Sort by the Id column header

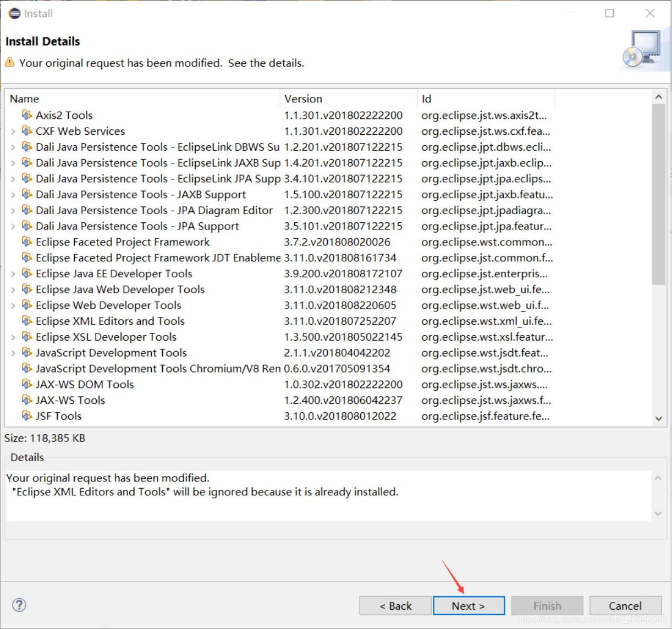point(486,99)
